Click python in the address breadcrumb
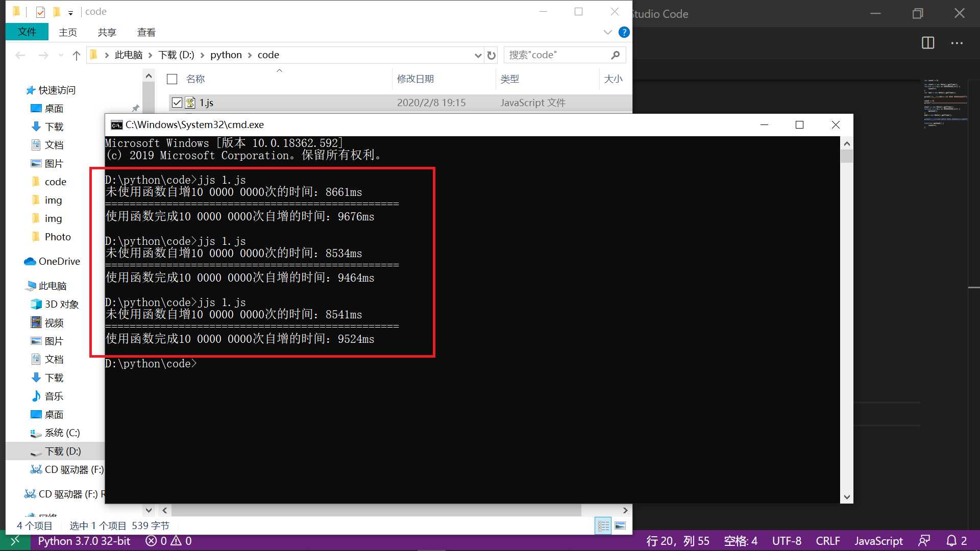The height and width of the screenshot is (551, 980). tap(226, 55)
